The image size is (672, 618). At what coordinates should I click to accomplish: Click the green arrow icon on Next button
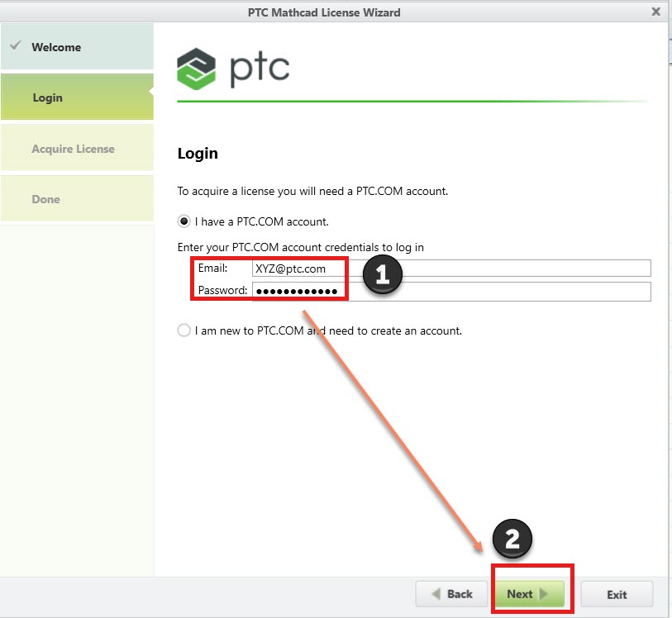click(x=545, y=594)
